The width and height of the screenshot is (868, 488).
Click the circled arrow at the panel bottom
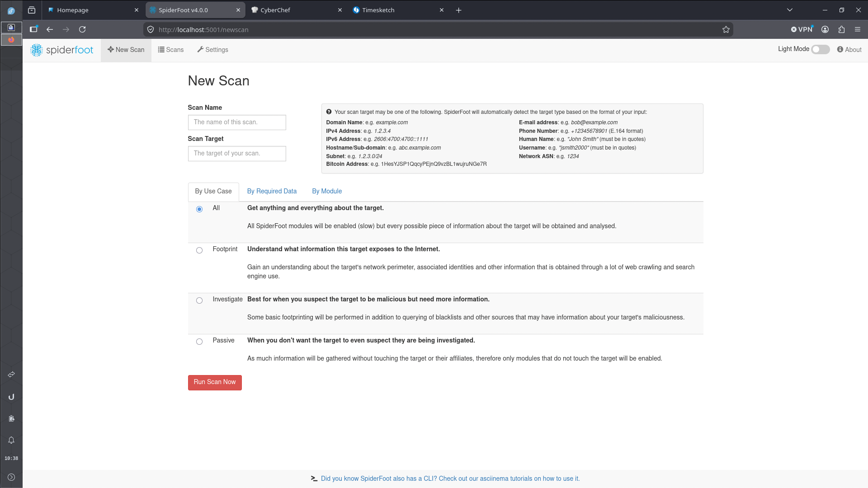pos(11,477)
